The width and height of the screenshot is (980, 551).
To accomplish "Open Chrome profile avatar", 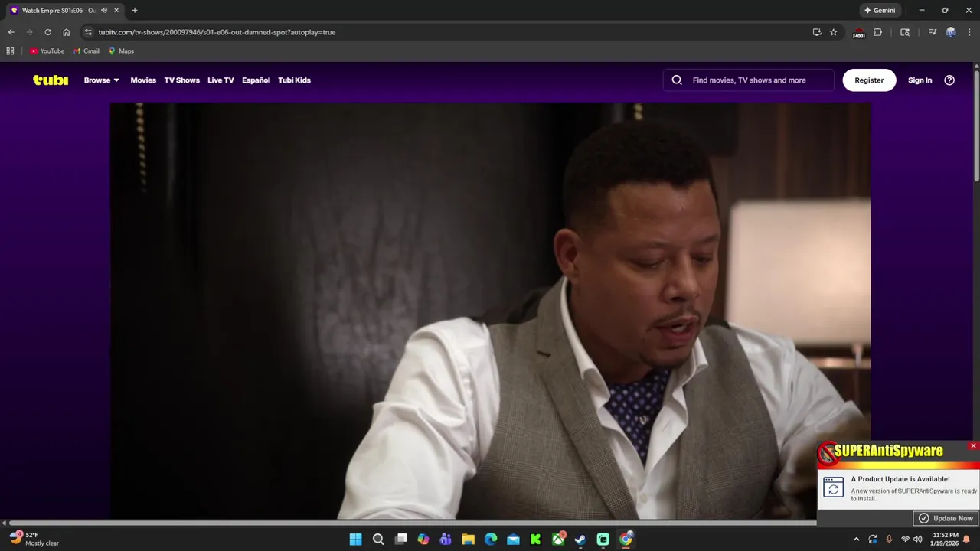I will 951,32.
